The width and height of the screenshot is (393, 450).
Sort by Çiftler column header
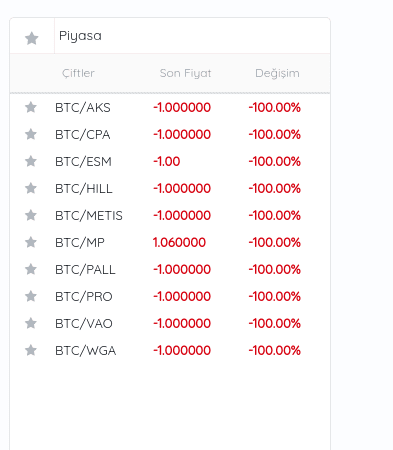78,73
